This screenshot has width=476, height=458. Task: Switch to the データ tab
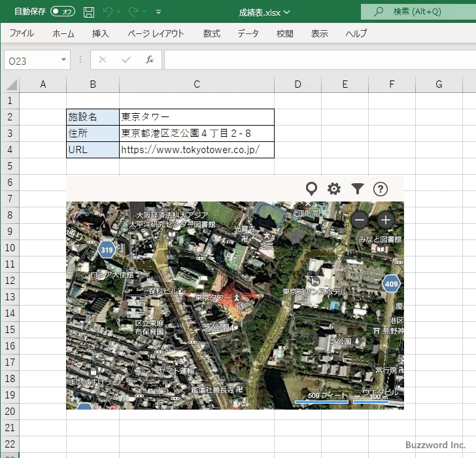(x=248, y=33)
